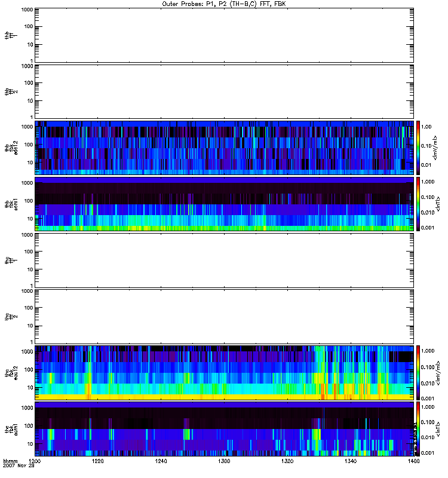Click the color bar of thb scm1 panel
The height and width of the screenshot is (478, 448).
(419, 204)
